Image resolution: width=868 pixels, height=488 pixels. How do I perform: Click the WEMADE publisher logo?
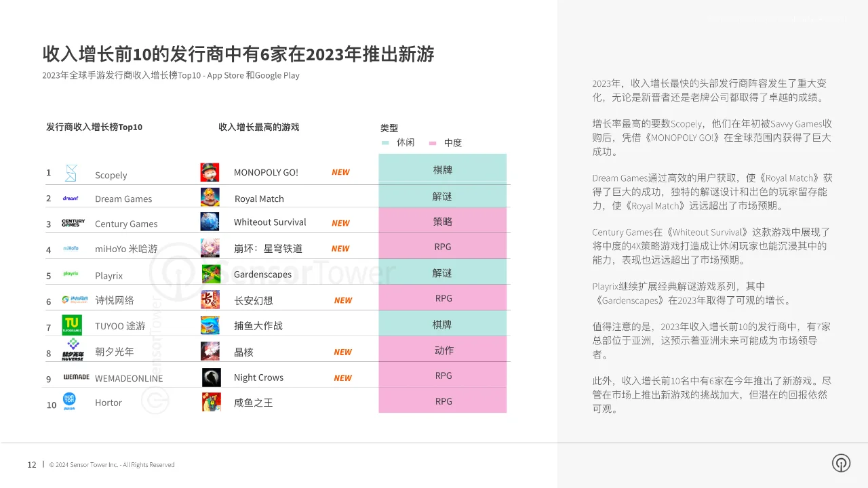(x=75, y=377)
